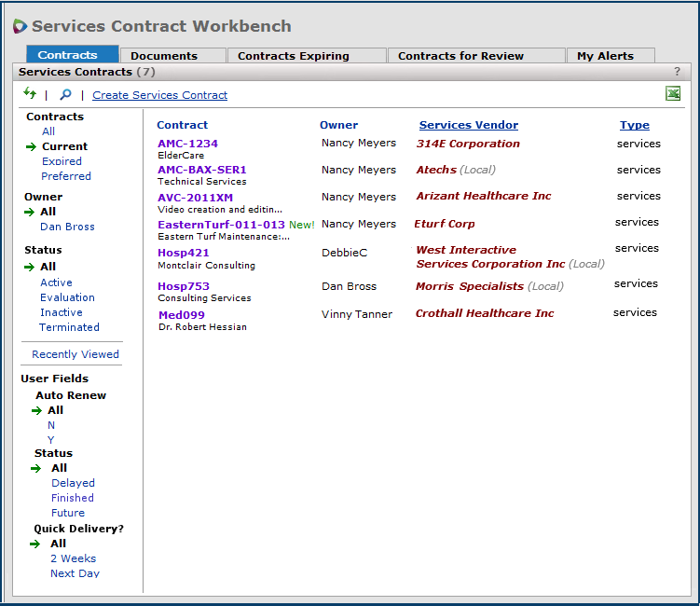This screenshot has width=700, height=606.
Task: Choose the Delayed user field status
Action: coord(73,483)
